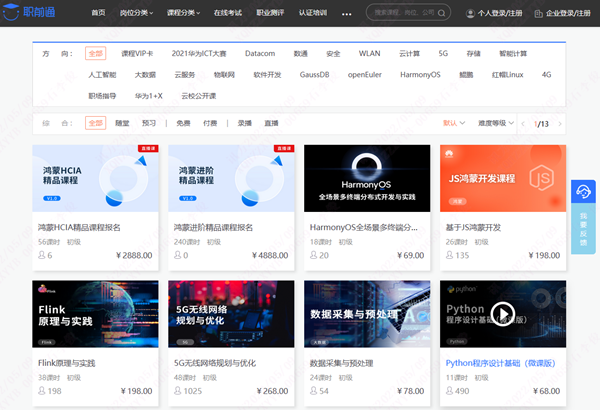
Task: Open Flink原理与实践 course thumbnail
Action: (95, 314)
